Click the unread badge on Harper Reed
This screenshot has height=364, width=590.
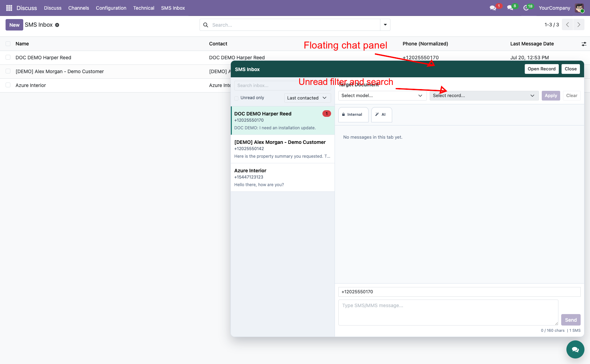[x=327, y=114]
